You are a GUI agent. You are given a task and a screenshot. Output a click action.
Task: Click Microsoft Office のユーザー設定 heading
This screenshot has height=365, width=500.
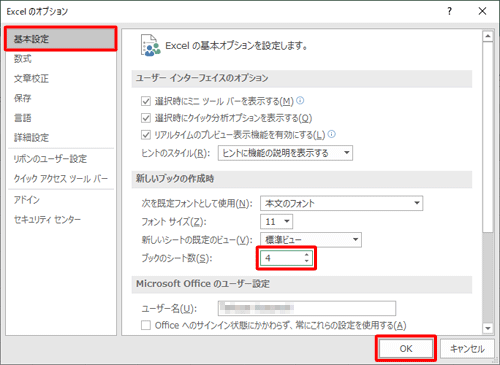click(203, 284)
